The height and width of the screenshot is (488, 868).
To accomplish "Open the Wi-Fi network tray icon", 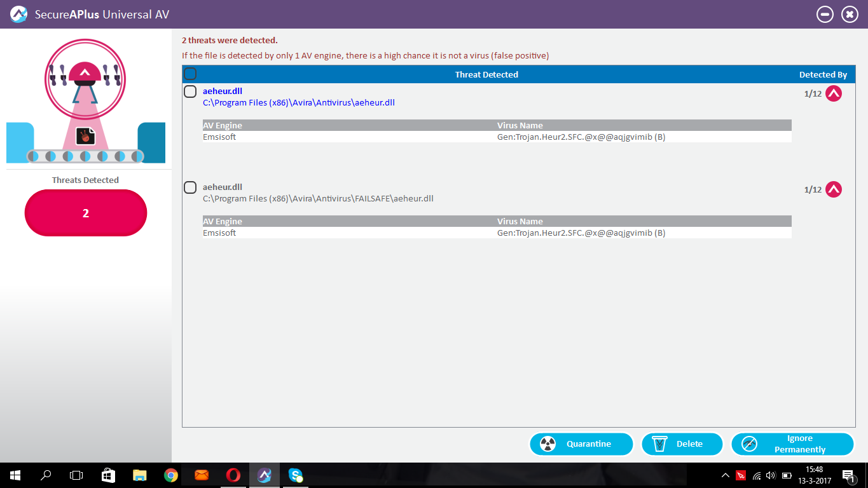I will 757,475.
